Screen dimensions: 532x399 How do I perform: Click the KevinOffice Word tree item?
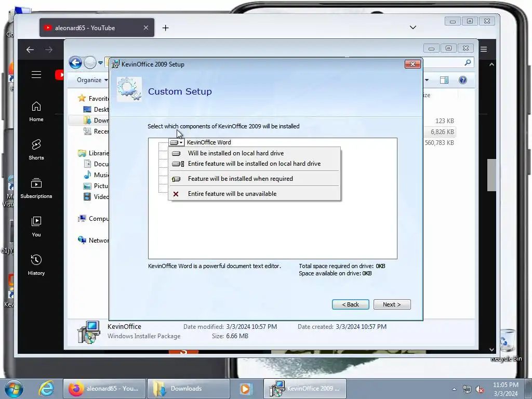[209, 142]
